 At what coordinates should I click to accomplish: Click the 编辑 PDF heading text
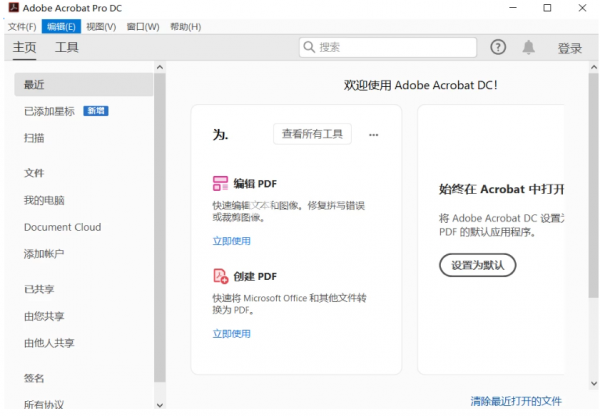(x=255, y=184)
